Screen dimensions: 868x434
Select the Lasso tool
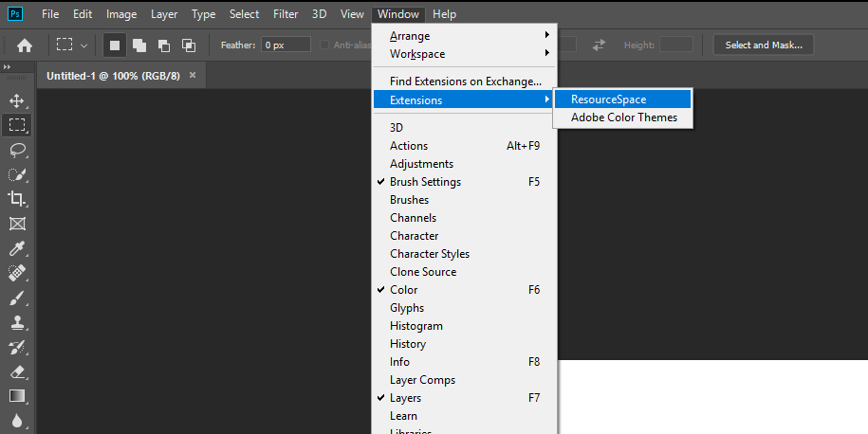tap(17, 150)
